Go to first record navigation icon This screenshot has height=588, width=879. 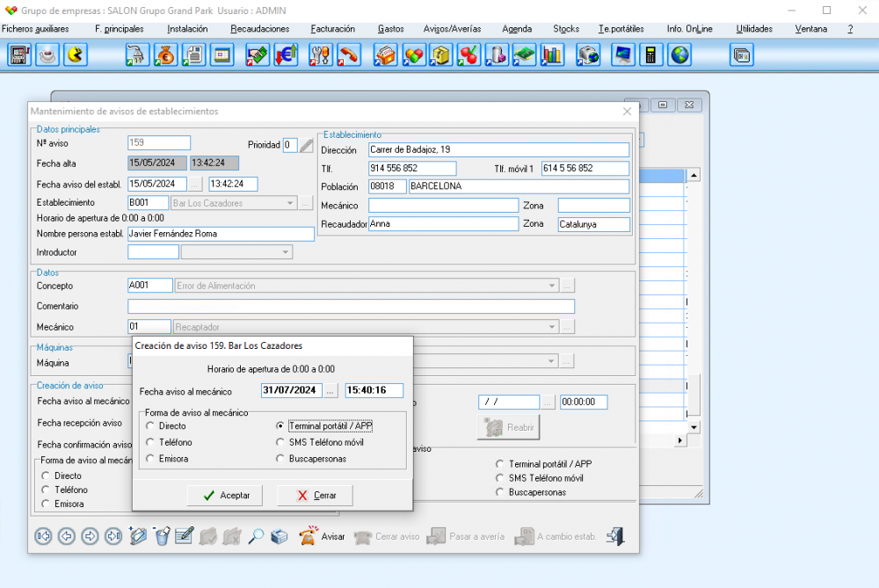[43, 536]
